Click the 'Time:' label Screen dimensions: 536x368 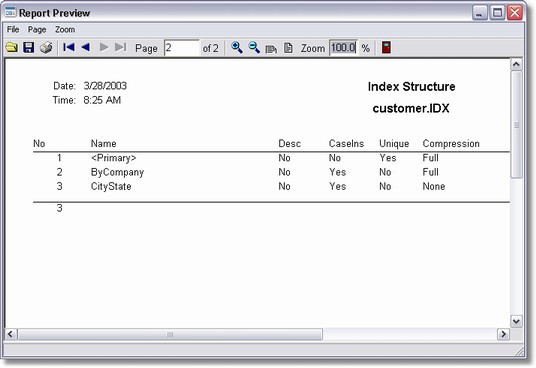tap(64, 100)
